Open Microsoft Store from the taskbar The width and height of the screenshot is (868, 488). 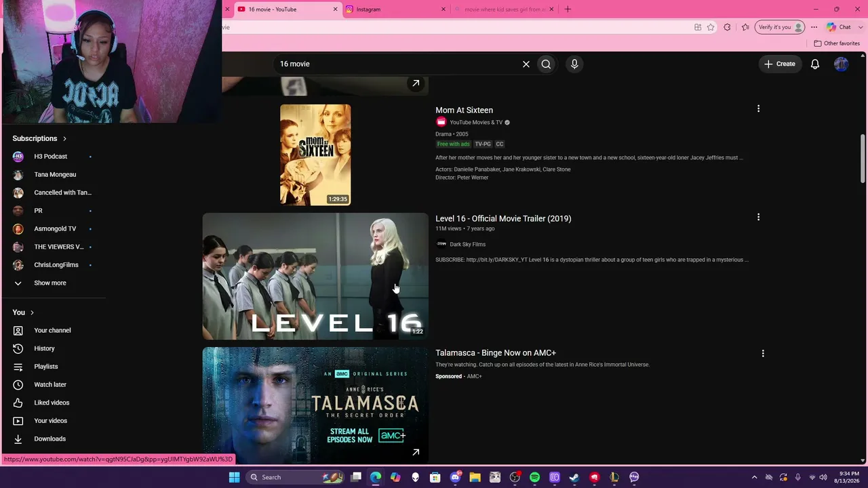coord(435,477)
